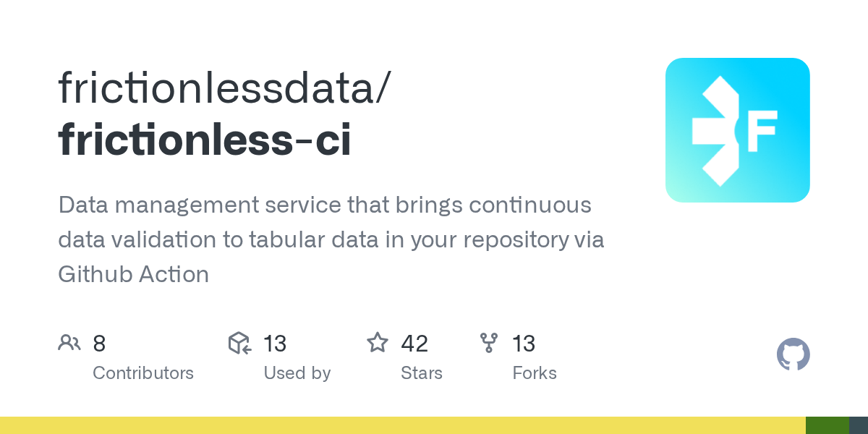Viewport: 868px width, 434px height.
Task: Click the green language bar segment
Action: pyautogui.click(x=827, y=425)
